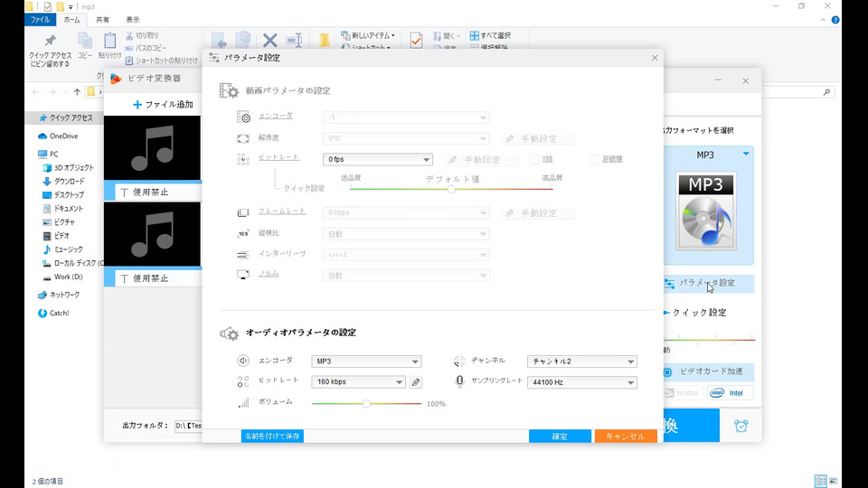The width and height of the screenshot is (868, 488).
Task: Move the quick setting quality slider handle
Action: [x=452, y=189]
